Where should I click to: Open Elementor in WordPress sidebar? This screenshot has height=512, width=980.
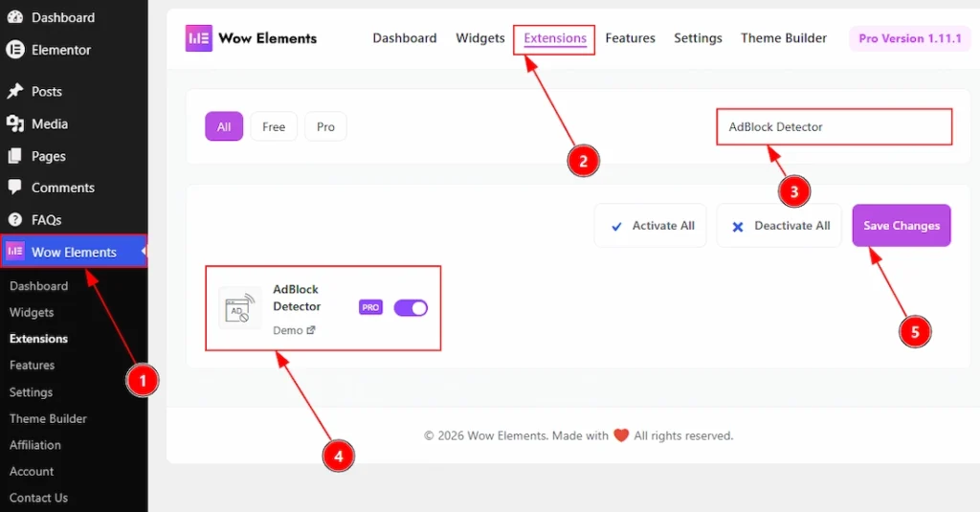click(x=61, y=50)
